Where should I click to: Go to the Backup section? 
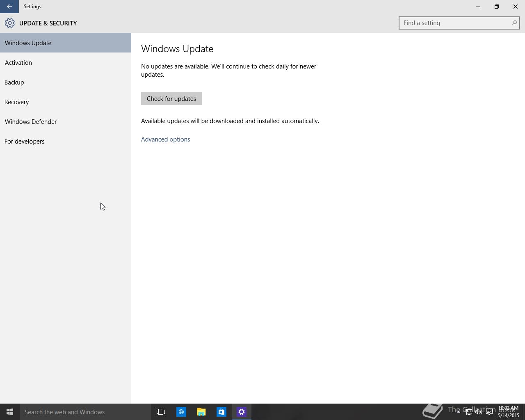pos(66,82)
